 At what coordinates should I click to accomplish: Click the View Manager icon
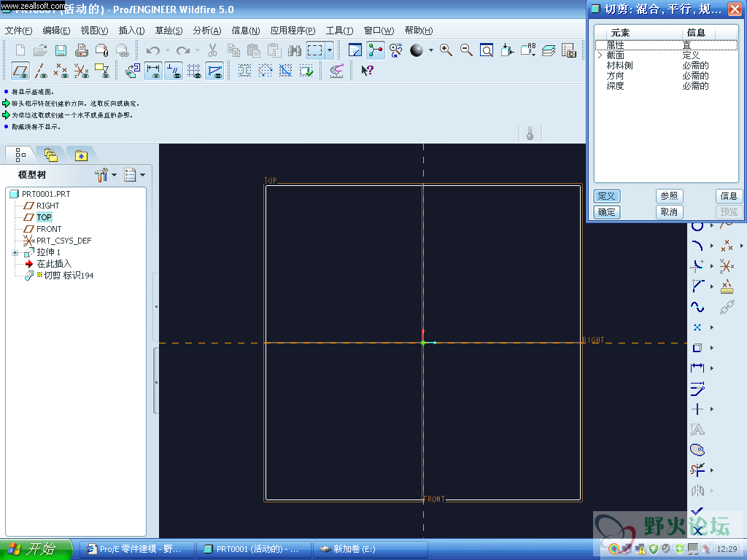[x=569, y=50]
